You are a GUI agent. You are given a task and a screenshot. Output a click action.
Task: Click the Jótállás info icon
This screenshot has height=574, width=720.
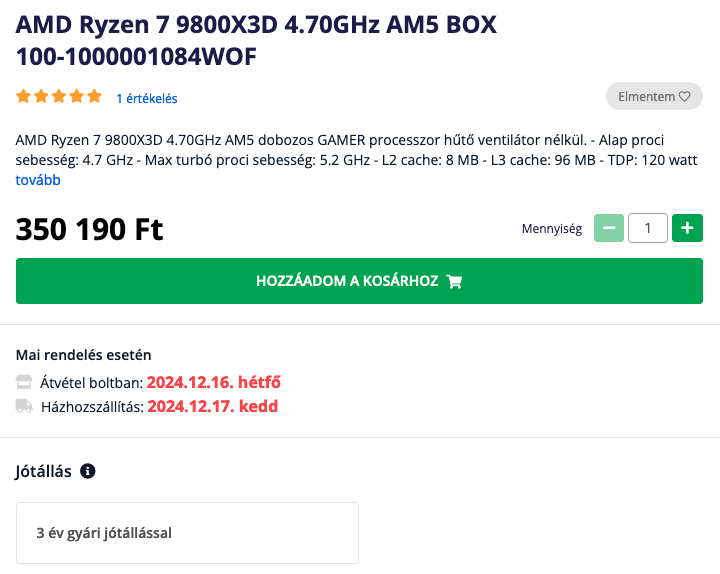click(x=88, y=471)
